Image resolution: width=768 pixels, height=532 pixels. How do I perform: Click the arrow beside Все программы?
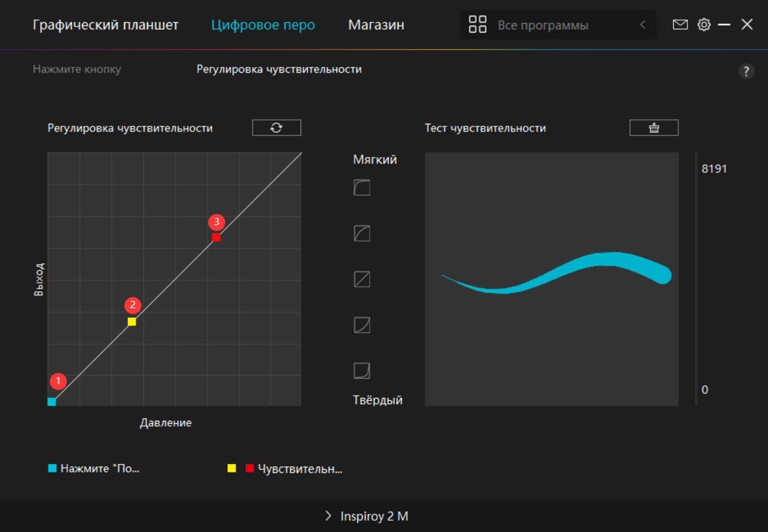click(x=642, y=25)
